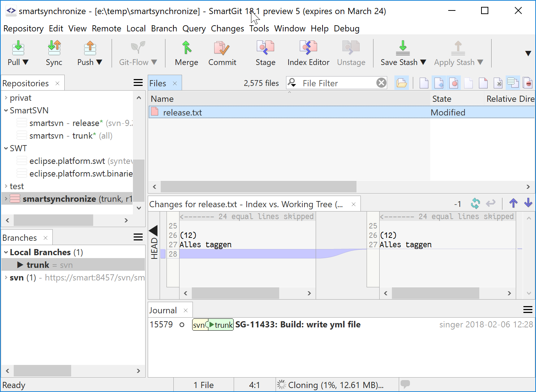Toggle the file with gray X filter

(498, 83)
